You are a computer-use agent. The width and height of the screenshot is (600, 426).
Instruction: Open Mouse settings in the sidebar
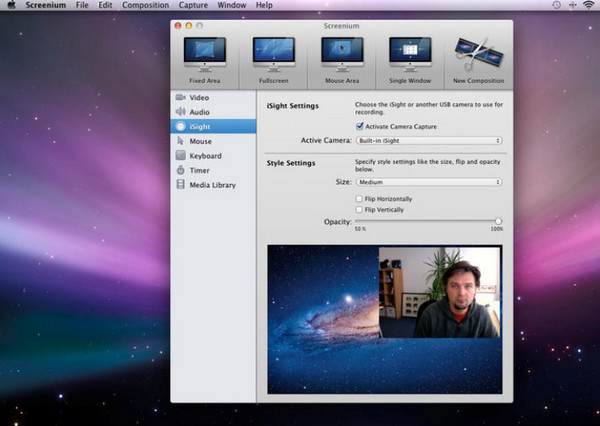coord(200,142)
